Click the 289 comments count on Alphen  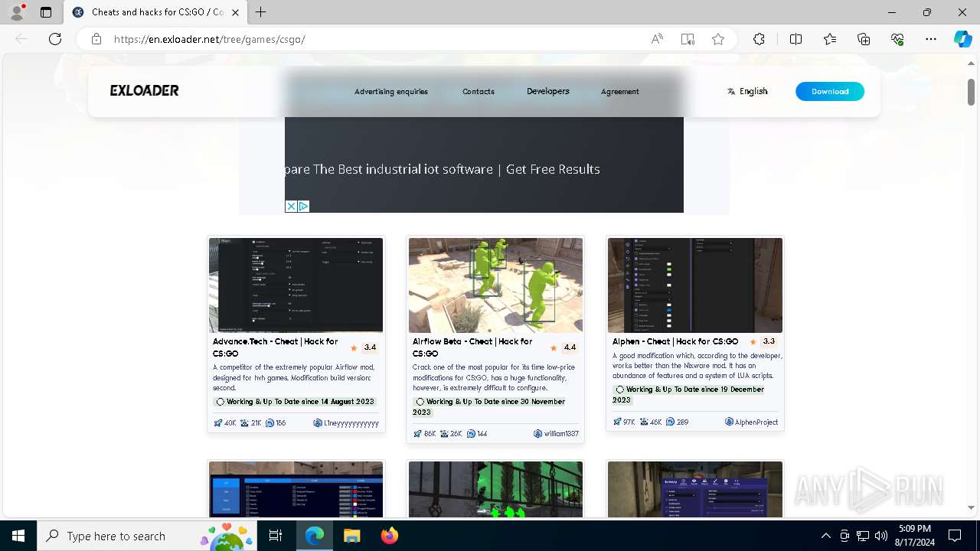point(677,422)
